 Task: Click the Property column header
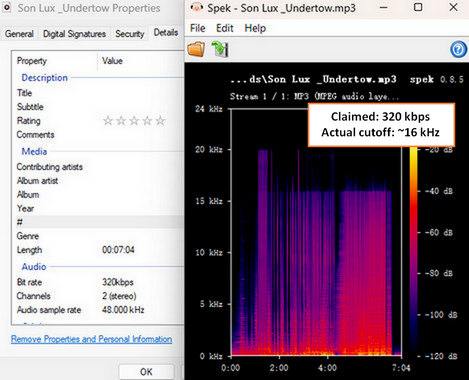click(x=32, y=61)
